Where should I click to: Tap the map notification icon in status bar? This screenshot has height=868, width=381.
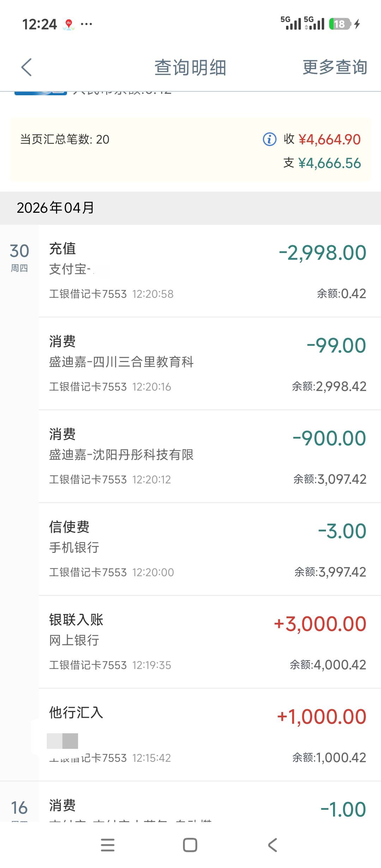coord(69,24)
